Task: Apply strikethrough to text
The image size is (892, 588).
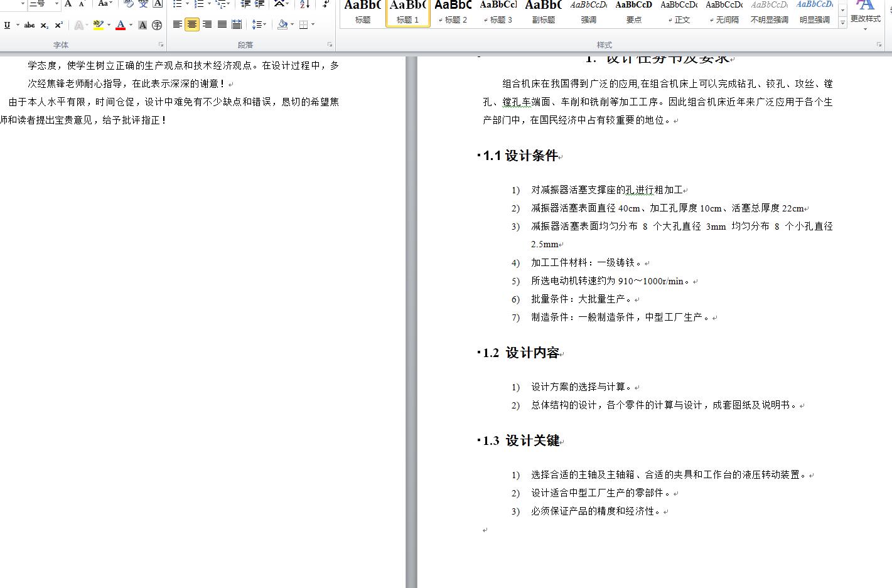Action: tap(30, 25)
